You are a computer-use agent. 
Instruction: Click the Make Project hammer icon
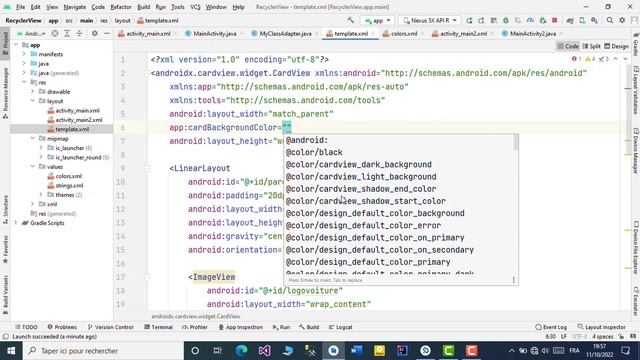coord(351,20)
